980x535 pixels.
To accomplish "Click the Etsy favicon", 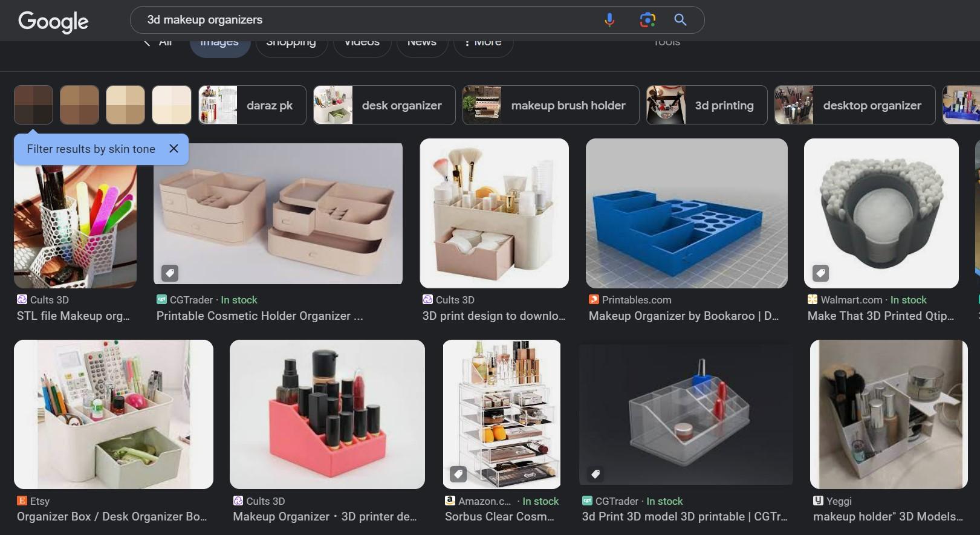I will point(22,501).
